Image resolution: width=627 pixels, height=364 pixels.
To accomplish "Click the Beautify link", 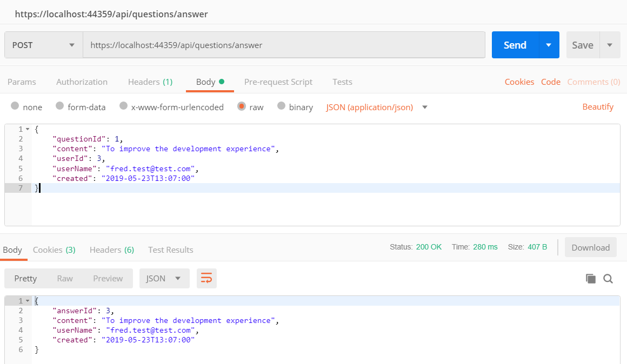I will pos(598,107).
